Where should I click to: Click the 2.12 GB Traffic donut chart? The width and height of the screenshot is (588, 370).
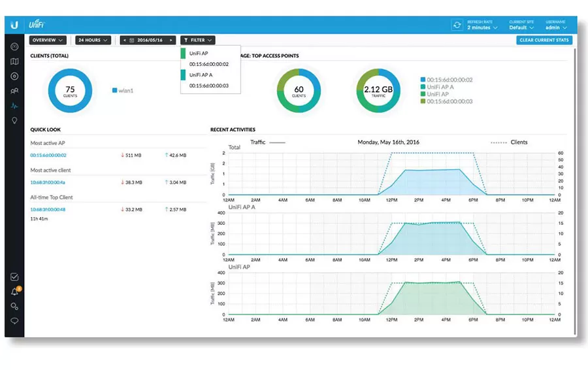click(x=378, y=90)
